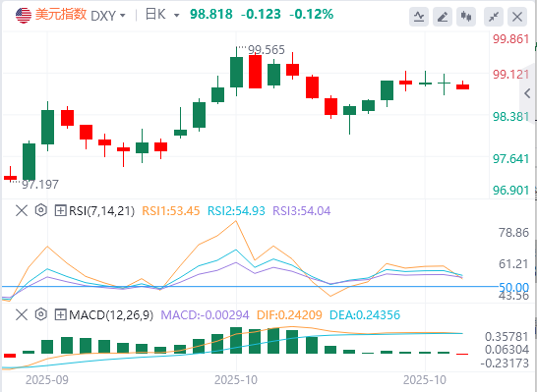Click the MACD(12,26,9) indicator label
The width and height of the screenshot is (537, 392).
coord(111,314)
